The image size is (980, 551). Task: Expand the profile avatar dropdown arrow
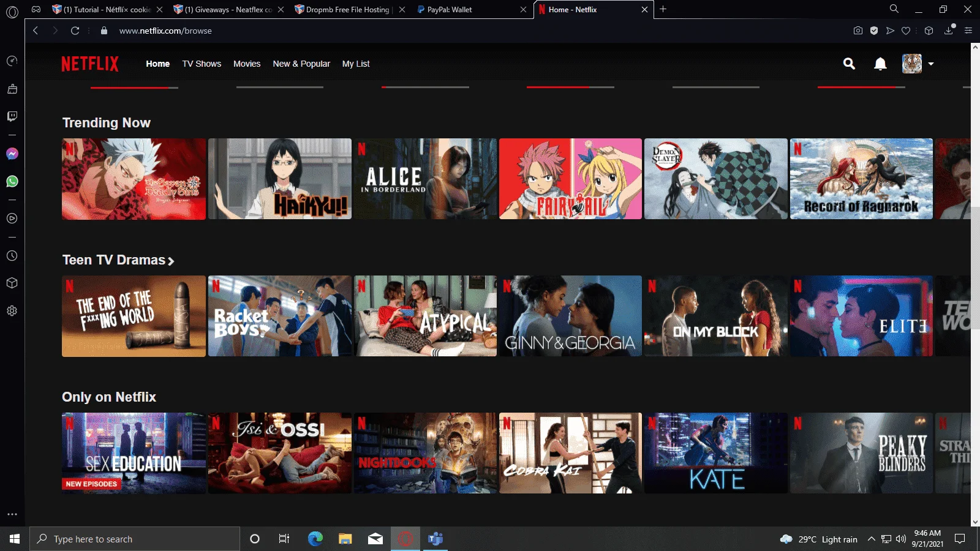(x=931, y=64)
